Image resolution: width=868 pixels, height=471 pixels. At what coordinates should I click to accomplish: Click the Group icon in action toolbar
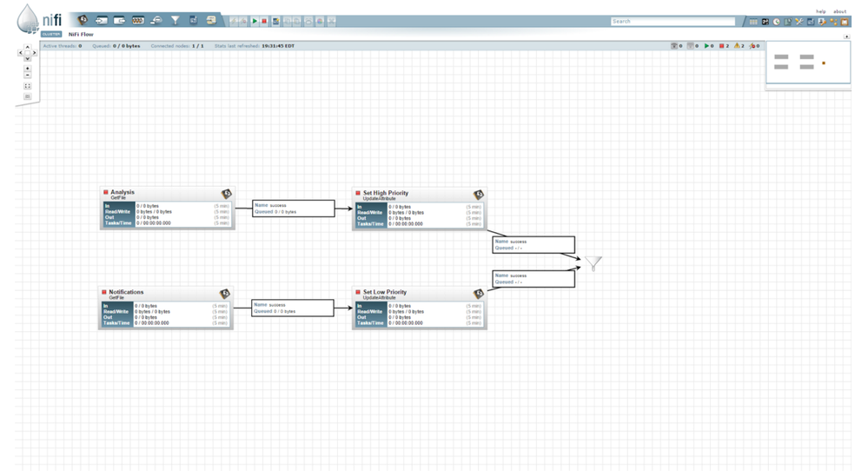coord(308,21)
